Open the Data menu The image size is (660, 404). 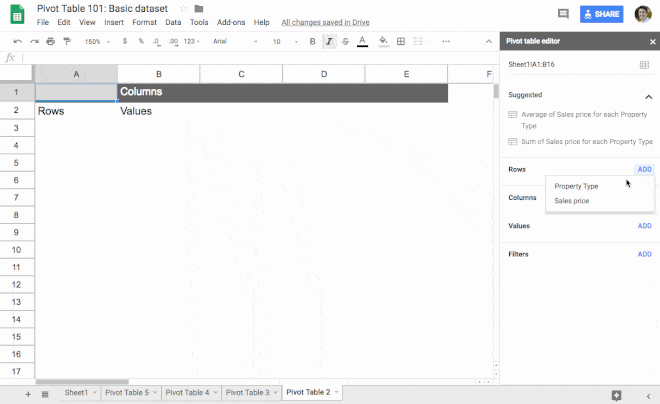(x=173, y=22)
